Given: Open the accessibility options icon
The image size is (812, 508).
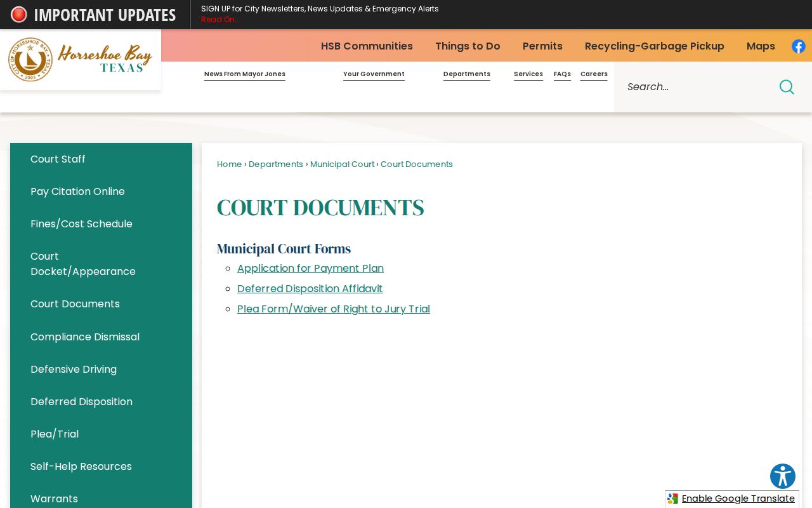Looking at the screenshot, I should point(783,476).
